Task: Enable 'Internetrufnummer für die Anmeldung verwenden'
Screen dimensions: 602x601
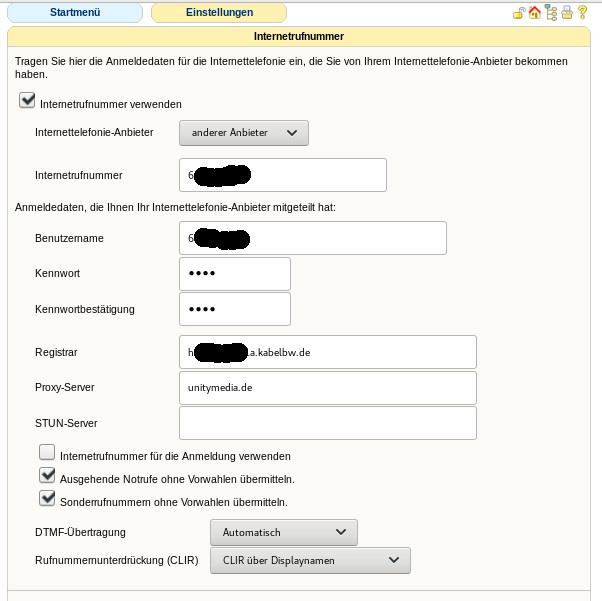Action: (x=47, y=454)
